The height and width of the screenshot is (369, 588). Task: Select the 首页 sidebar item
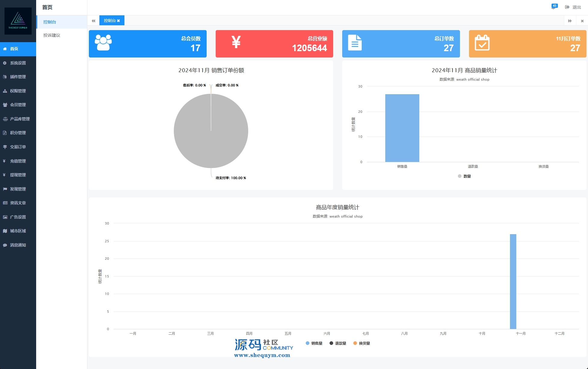(x=14, y=49)
